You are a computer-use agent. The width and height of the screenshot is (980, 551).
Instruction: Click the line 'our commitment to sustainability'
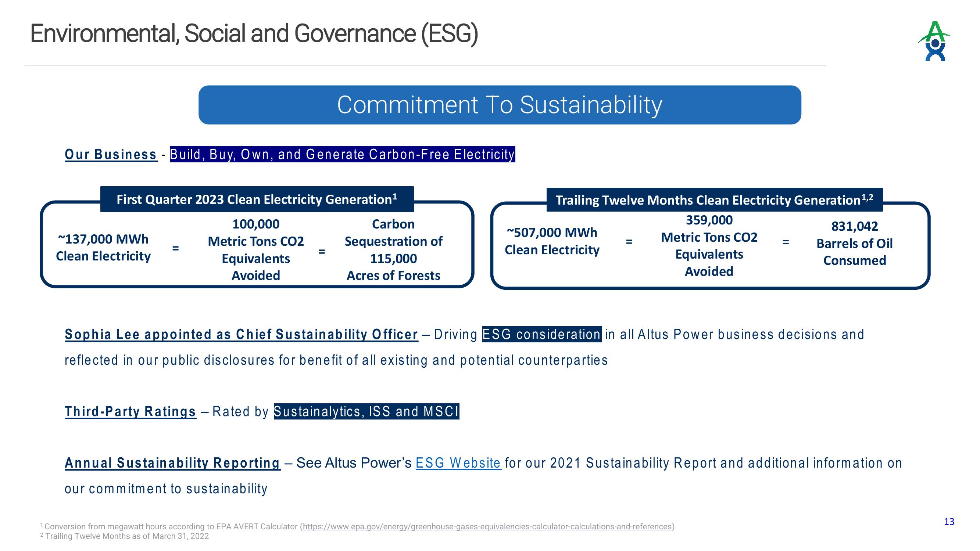pyautogui.click(x=166, y=489)
